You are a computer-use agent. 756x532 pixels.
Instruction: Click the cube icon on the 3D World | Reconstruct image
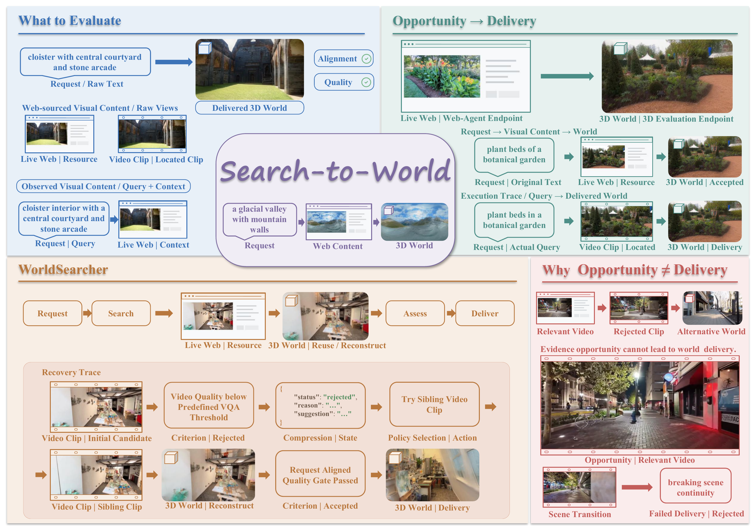coord(171,458)
